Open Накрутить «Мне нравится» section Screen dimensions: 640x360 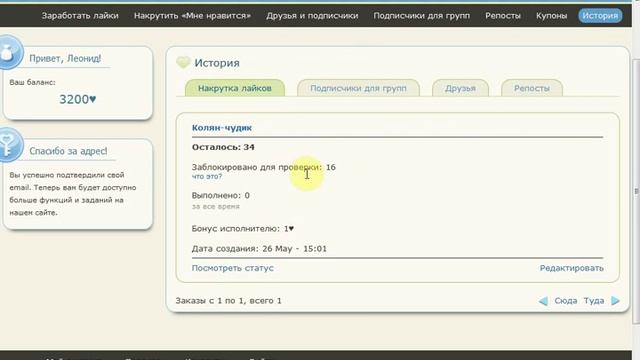click(192, 16)
